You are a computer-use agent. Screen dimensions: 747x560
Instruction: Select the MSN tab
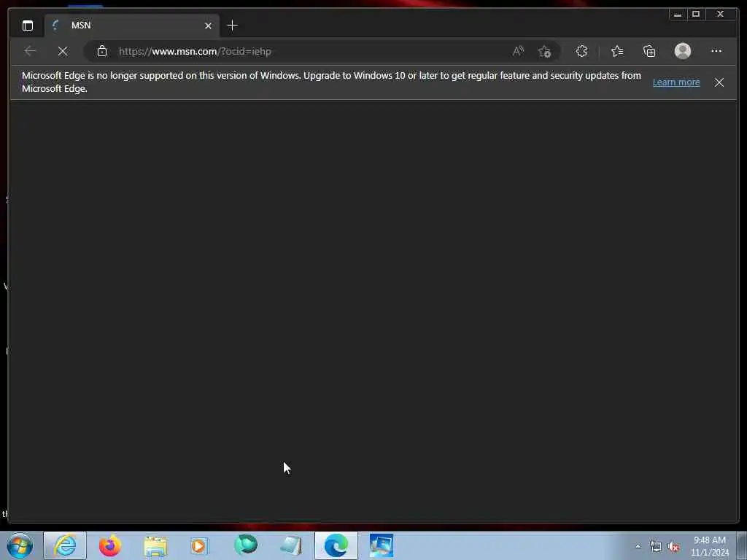pos(132,26)
